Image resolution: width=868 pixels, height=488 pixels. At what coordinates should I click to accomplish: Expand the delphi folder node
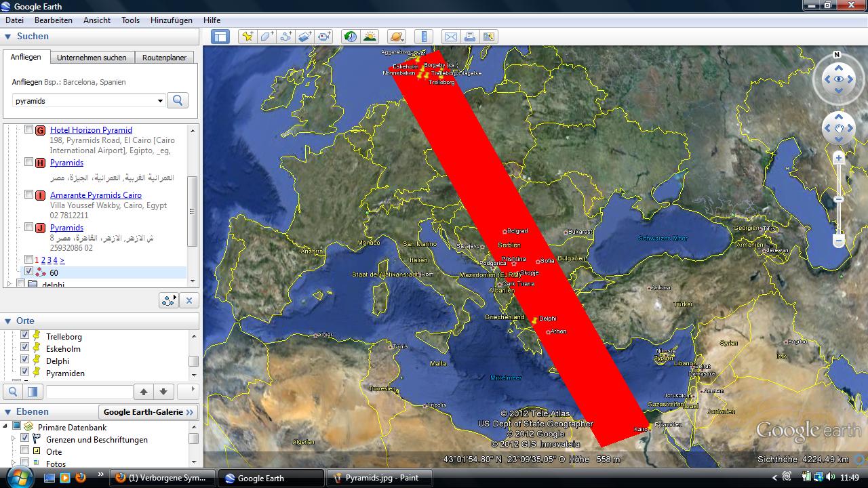click(x=9, y=284)
